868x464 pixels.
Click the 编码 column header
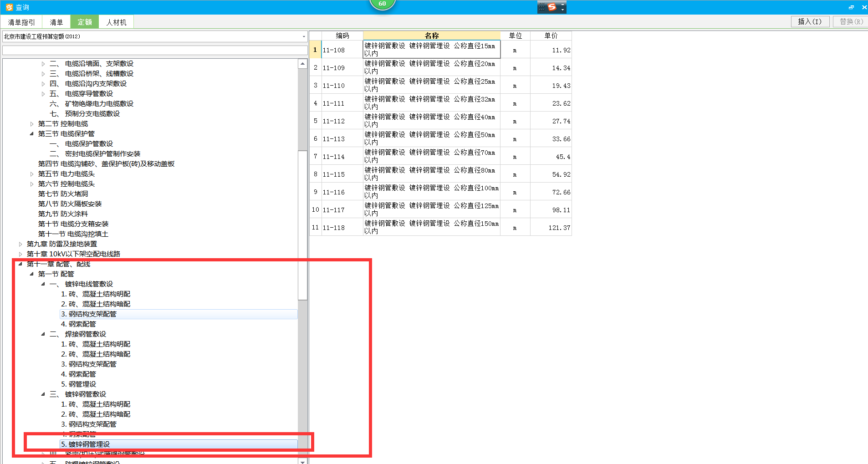[x=342, y=36]
